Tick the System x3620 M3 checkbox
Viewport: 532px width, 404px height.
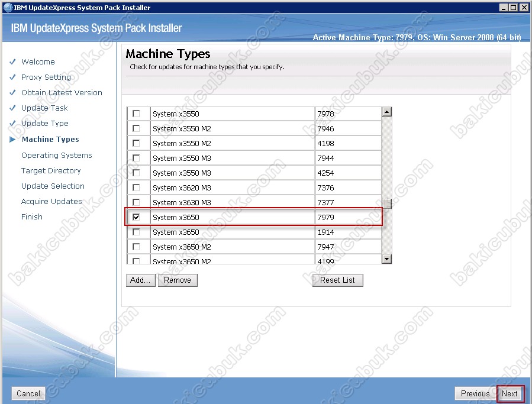tap(136, 188)
